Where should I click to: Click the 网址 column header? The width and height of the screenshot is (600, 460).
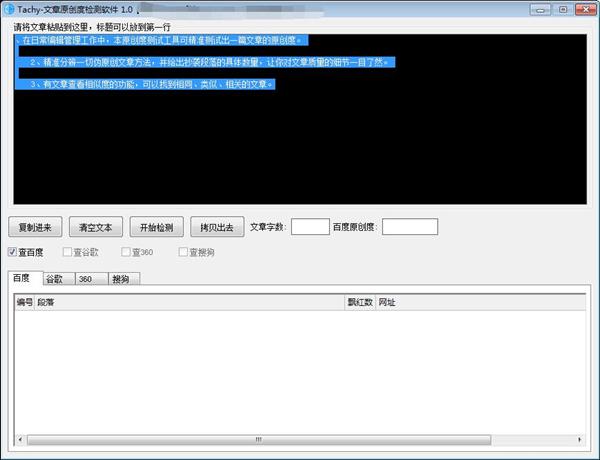coord(481,302)
